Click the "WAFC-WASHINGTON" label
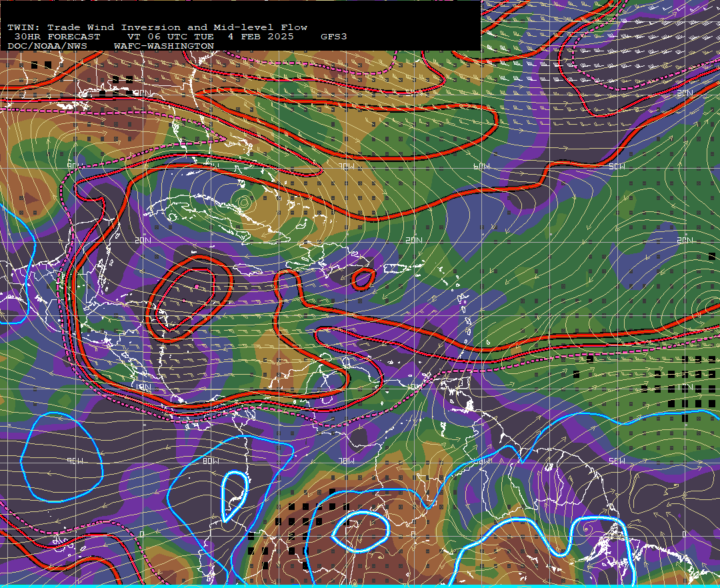This screenshot has width=720, height=588. coord(164,47)
